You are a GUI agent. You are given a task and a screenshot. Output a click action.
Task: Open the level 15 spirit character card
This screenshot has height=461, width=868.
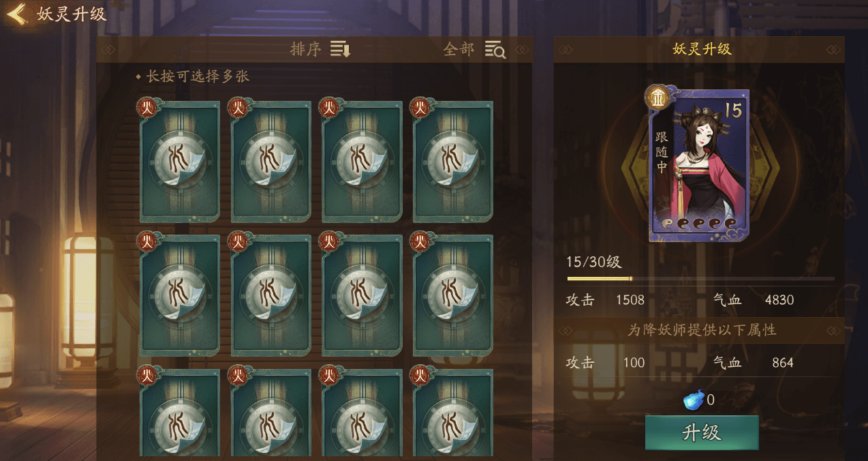pos(699,166)
